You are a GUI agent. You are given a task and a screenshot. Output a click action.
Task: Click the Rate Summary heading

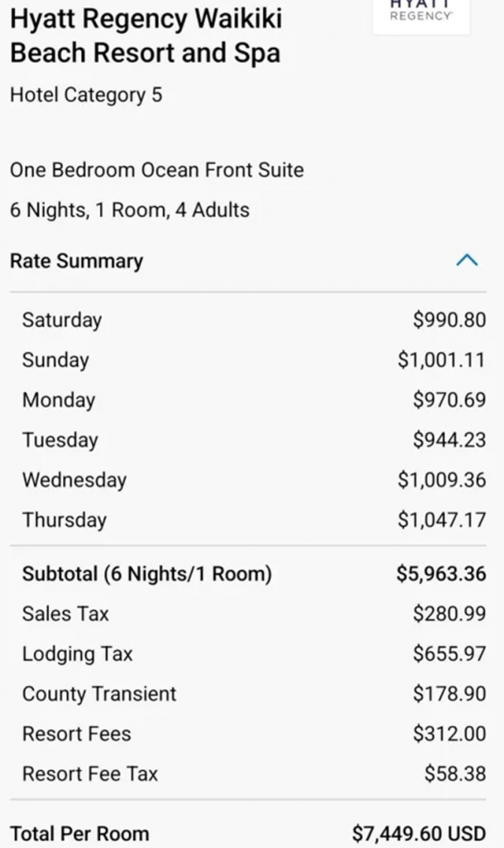(76, 261)
